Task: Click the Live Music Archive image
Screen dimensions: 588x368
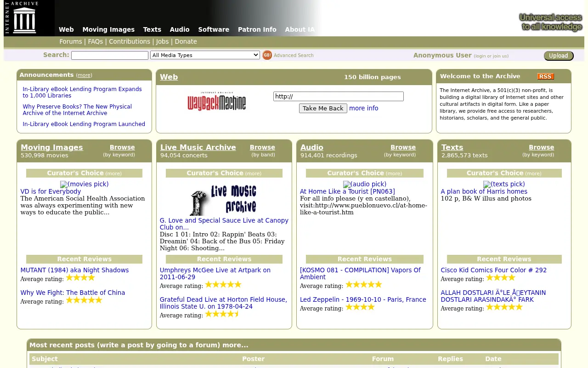Action: coord(224,199)
